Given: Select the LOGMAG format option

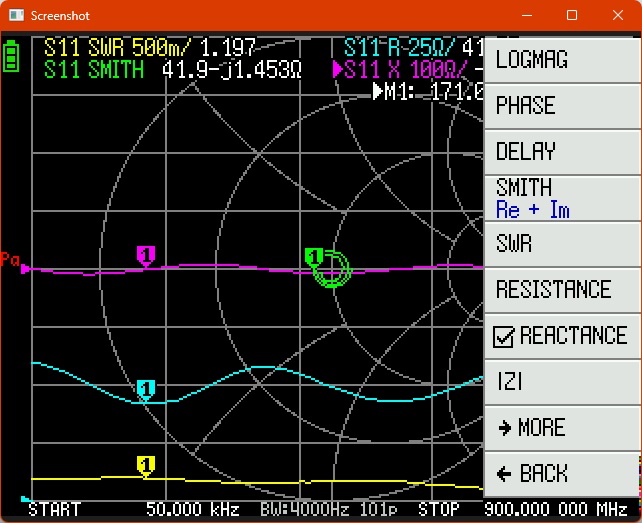Looking at the screenshot, I should click(x=562, y=59).
